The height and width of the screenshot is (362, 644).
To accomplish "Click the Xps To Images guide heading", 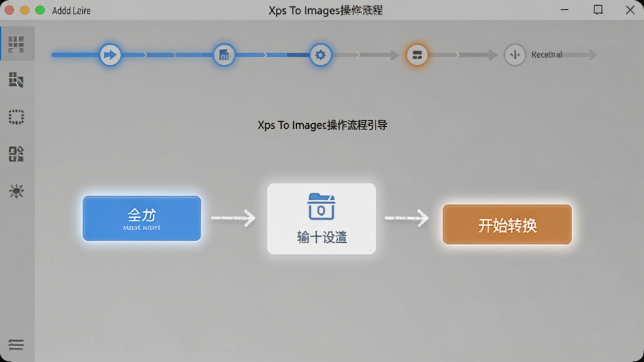I will (323, 125).
